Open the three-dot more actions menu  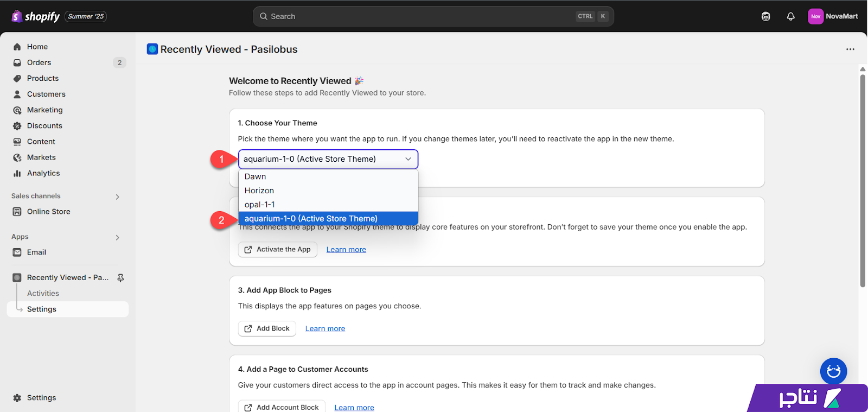pyautogui.click(x=850, y=49)
